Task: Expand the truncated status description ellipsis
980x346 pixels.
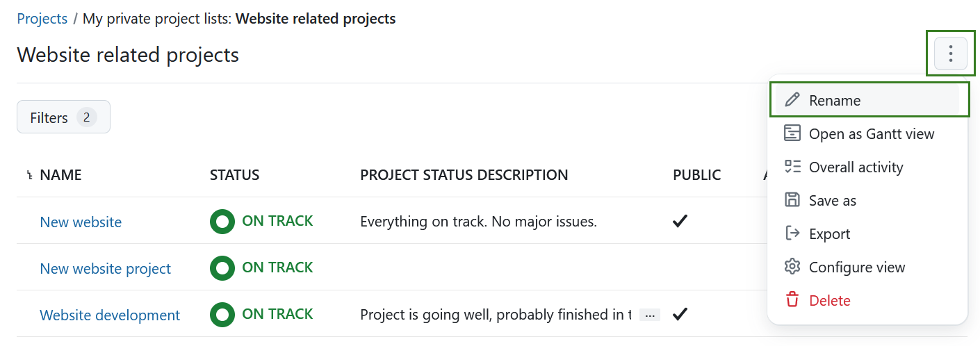Action: tap(650, 315)
